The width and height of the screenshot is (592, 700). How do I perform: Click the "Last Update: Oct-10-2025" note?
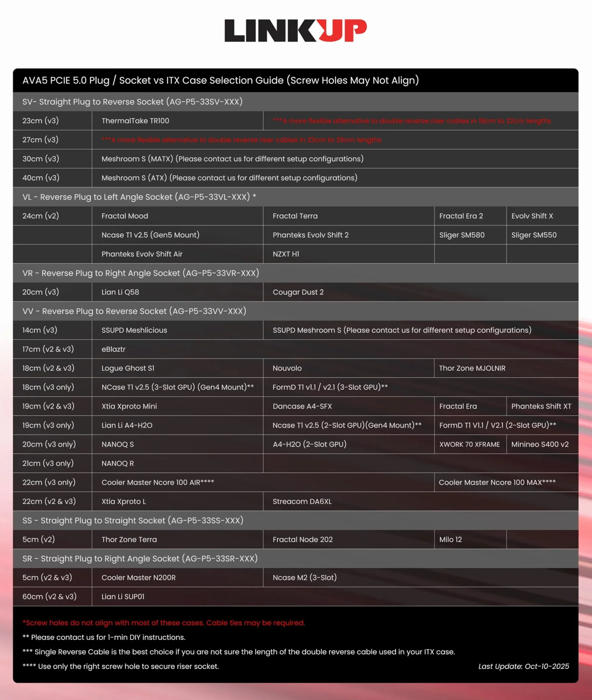point(524,667)
